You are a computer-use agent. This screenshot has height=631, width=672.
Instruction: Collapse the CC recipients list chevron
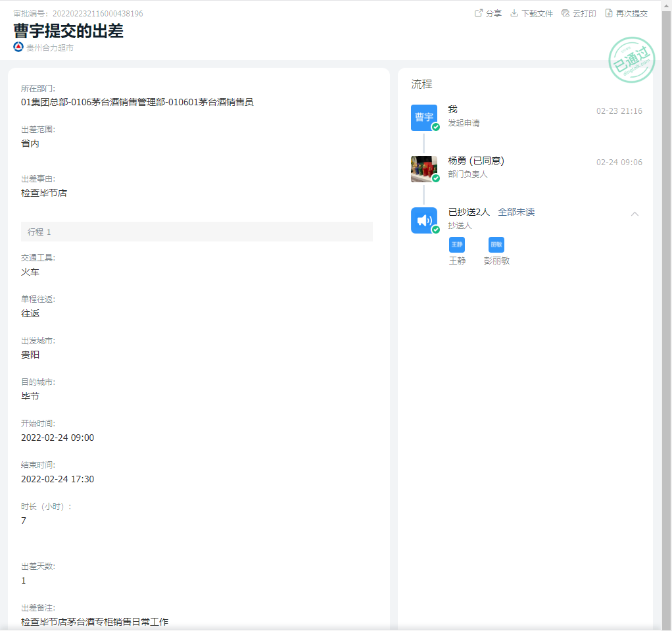(635, 213)
